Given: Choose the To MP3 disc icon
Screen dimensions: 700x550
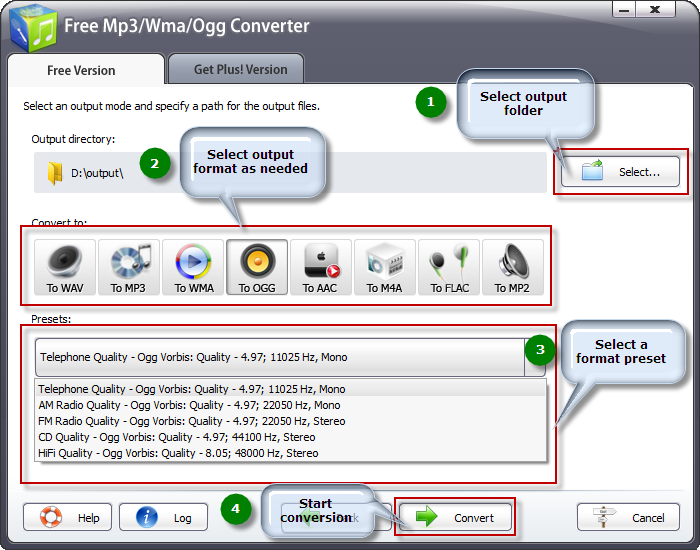Looking at the screenshot, I should click(129, 267).
